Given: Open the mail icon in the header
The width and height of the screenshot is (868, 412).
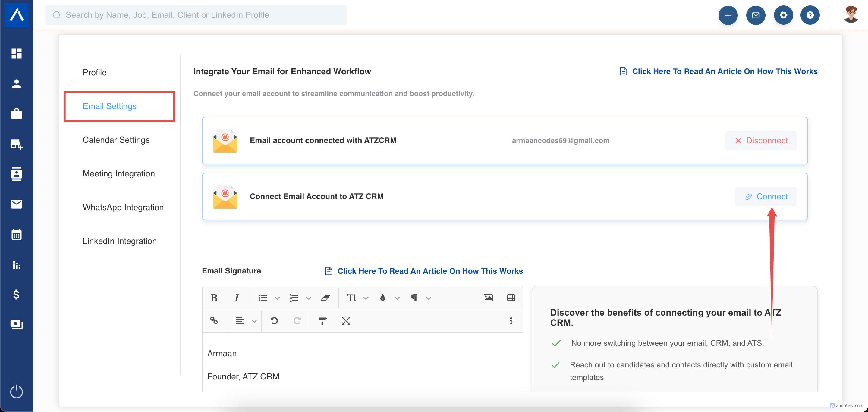Looking at the screenshot, I should click(x=756, y=15).
